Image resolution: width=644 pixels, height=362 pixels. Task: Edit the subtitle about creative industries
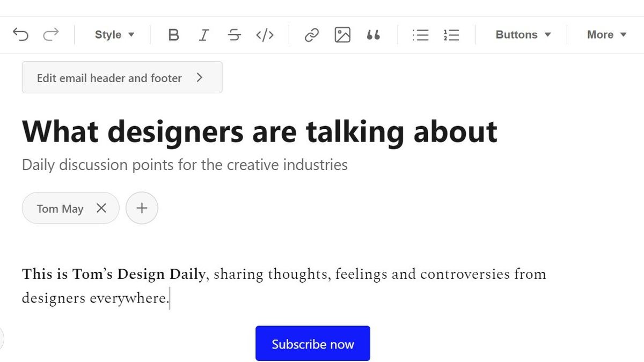(185, 165)
